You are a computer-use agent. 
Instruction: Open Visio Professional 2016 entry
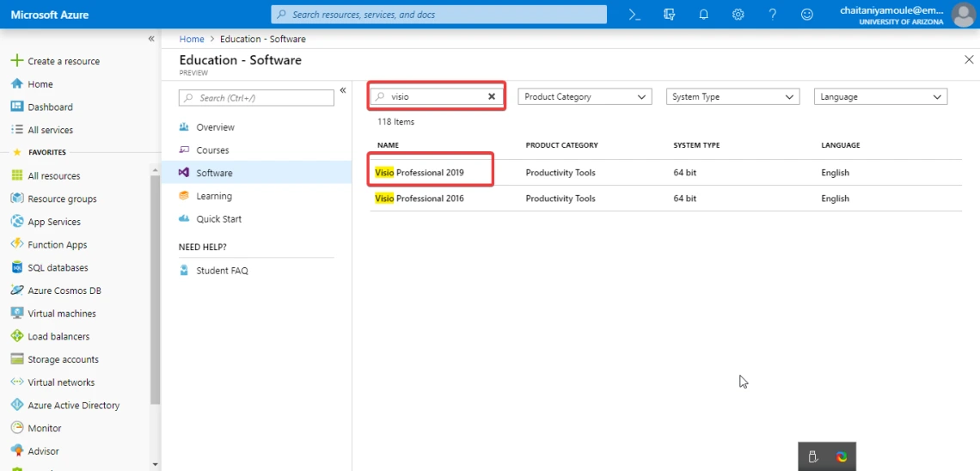[420, 199]
